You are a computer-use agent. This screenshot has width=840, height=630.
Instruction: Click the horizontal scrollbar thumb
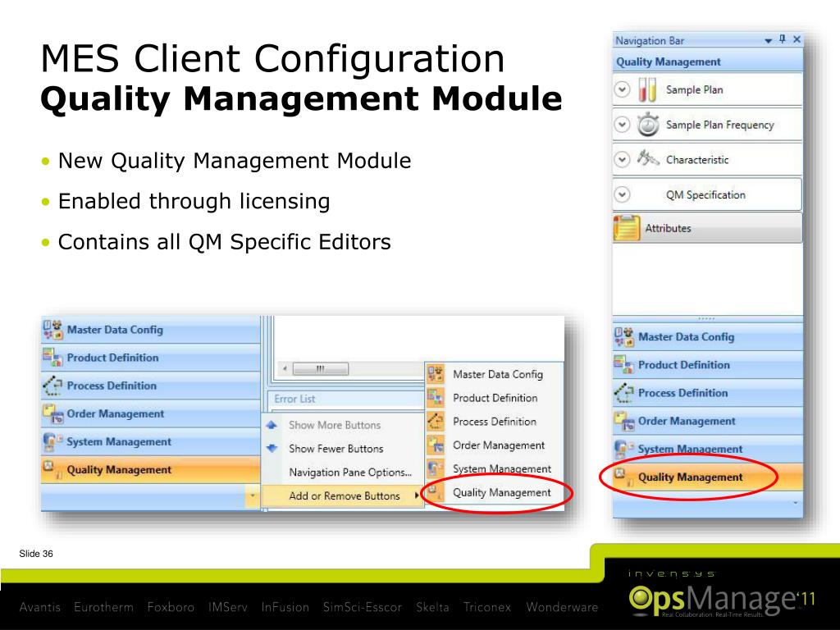[x=321, y=368]
